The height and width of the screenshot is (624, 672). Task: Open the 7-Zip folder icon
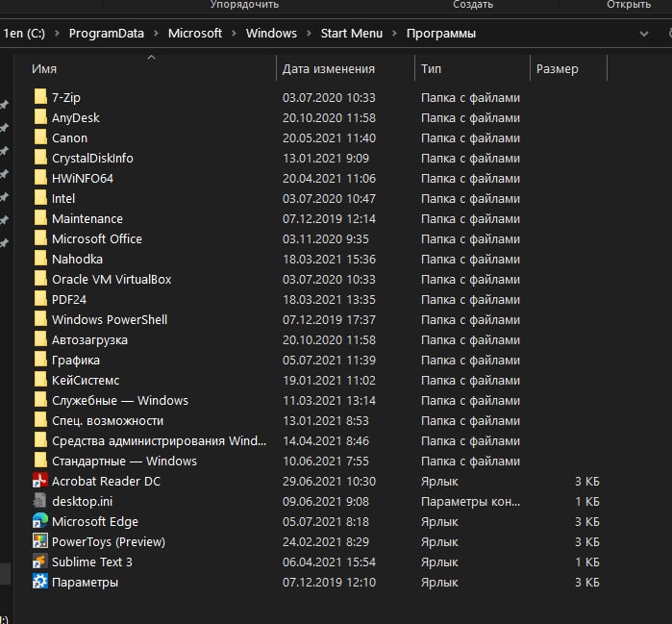tap(40, 97)
